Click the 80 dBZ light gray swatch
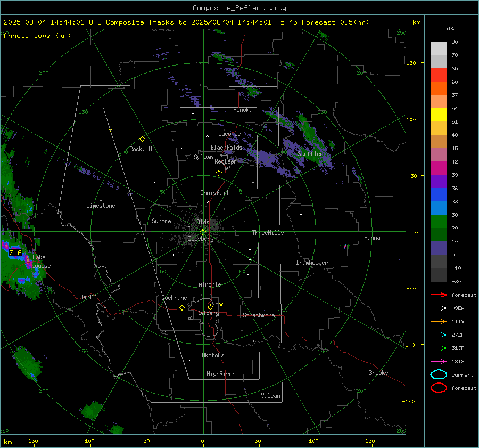 (x=439, y=48)
